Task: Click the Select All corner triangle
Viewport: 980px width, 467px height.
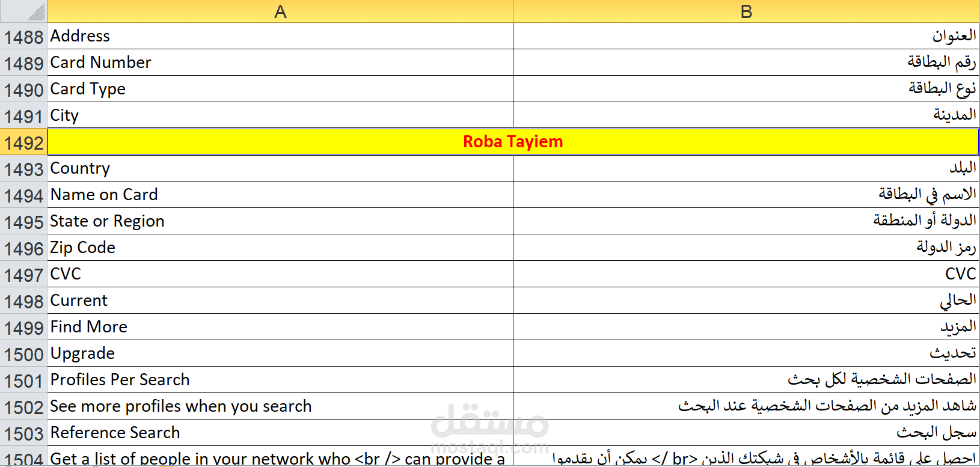Action: point(23,11)
